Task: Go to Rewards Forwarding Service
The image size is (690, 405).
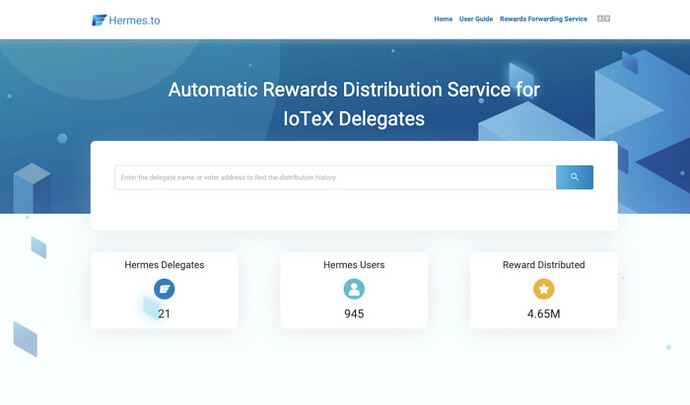Action: click(543, 19)
